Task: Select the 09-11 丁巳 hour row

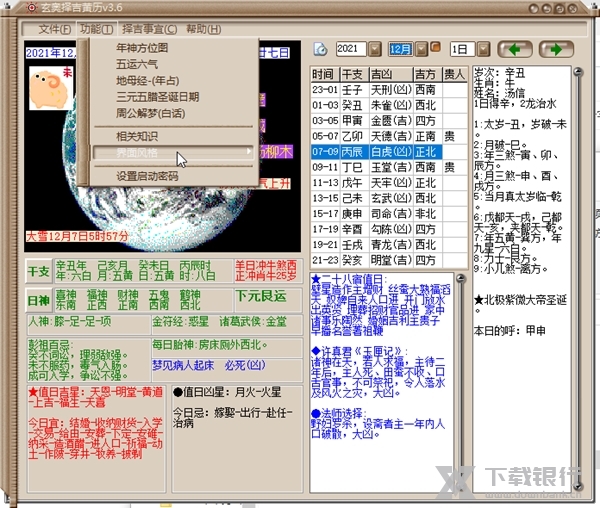Action: 389,167
